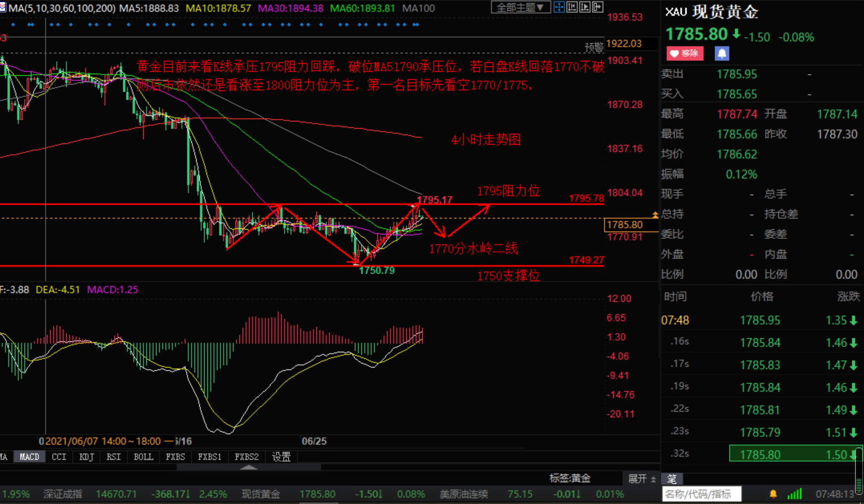This screenshot has width=864, height=504.
Task: Click the 预警 alert label
Action: point(593,48)
